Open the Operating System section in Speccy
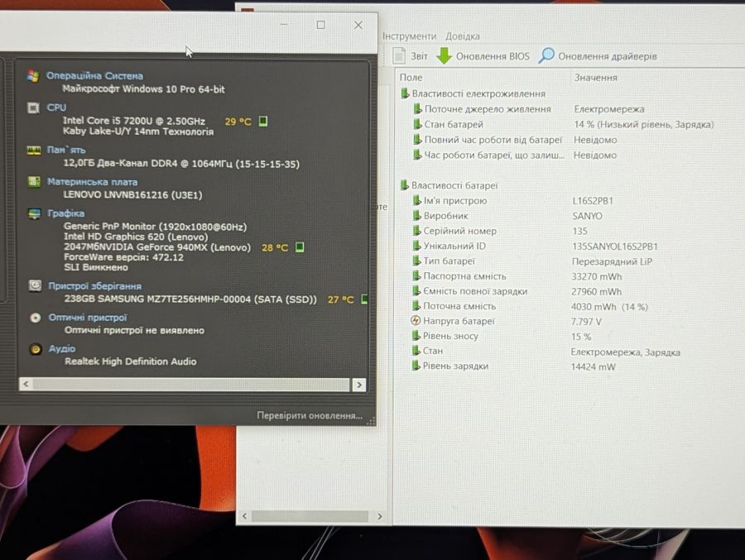The width and height of the screenshot is (745, 560). pos(33,76)
